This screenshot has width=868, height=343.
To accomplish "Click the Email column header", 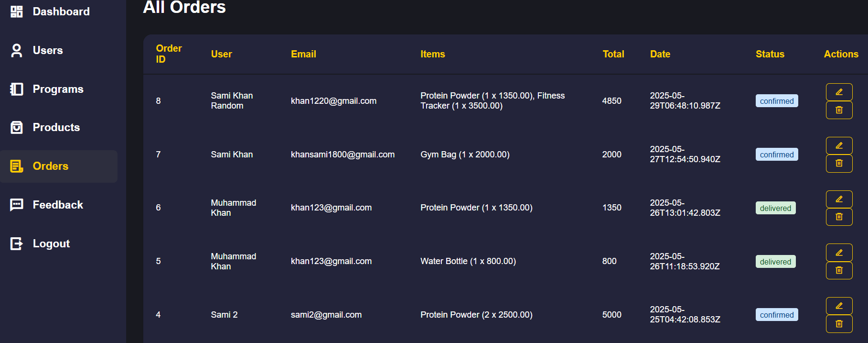I will coord(304,54).
